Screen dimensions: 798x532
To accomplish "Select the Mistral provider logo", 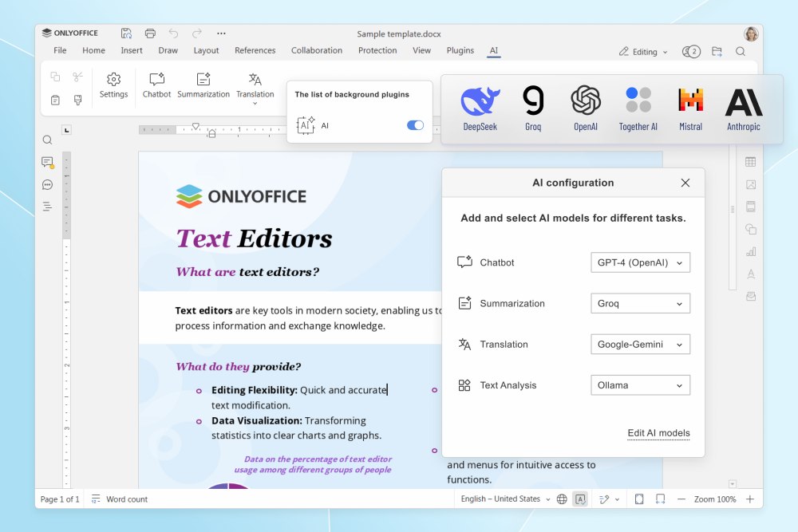I will pyautogui.click(x=690, y=108).
